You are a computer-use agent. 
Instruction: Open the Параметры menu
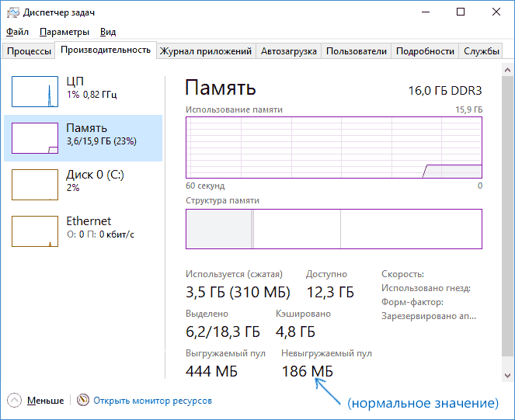(x=64, y=32)
